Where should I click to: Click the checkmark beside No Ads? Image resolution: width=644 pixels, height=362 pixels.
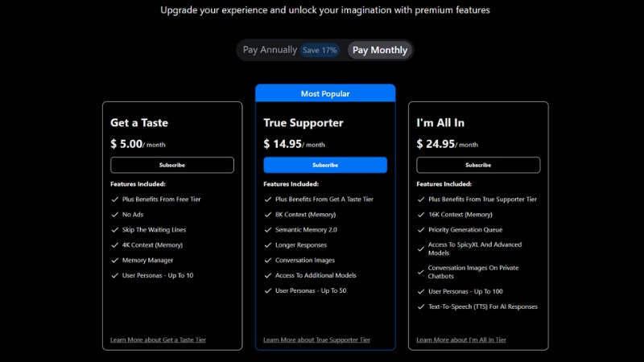114,215
